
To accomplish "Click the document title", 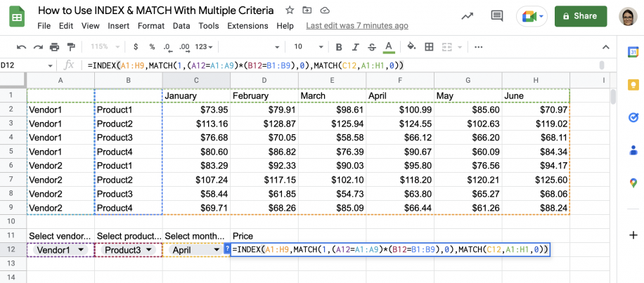I will 155,11.
